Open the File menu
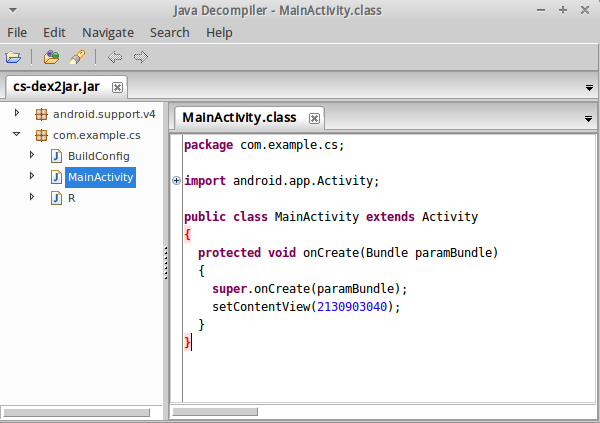Image resolution: width=600 pixels, height=423 pixels. coord(17,33)
